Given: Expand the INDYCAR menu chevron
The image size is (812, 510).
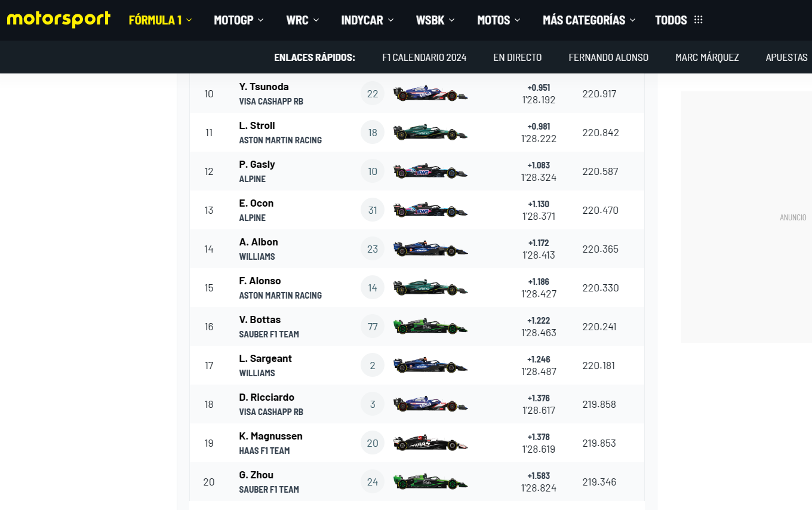Looking at the screenshot, I should pos(390,20).
